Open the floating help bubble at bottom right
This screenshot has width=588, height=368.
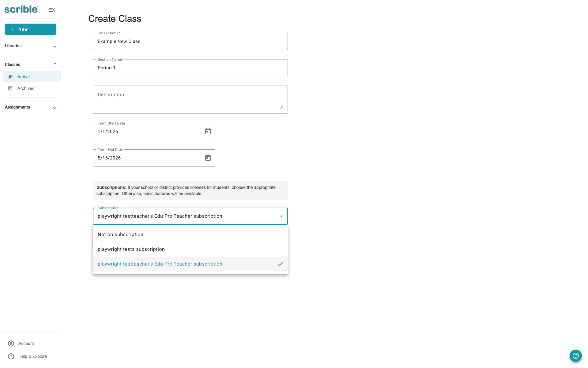575,356
